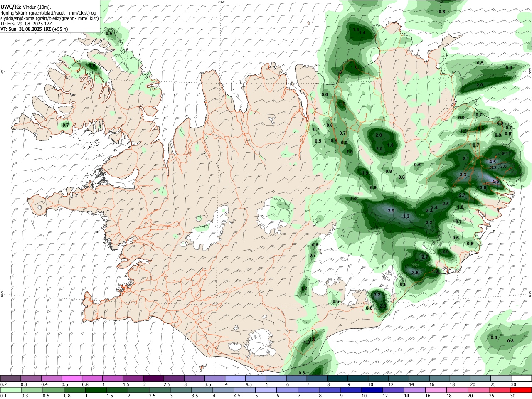
Task: Click the init time line 'IT: Fös. 29. 08. 2025 12Z'
Action: [26, 24]
